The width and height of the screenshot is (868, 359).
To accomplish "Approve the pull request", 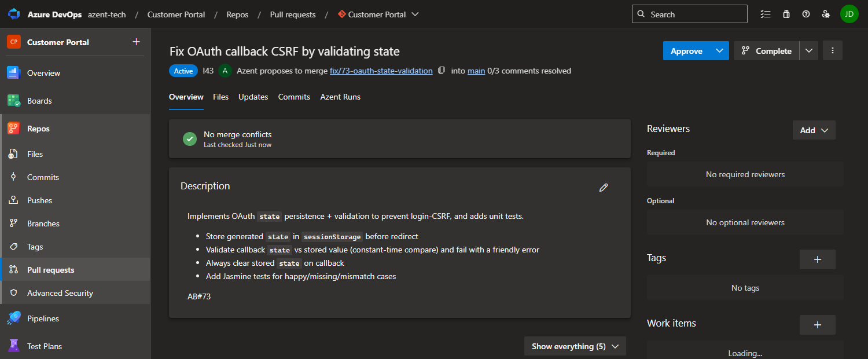I will pos(687,51).
